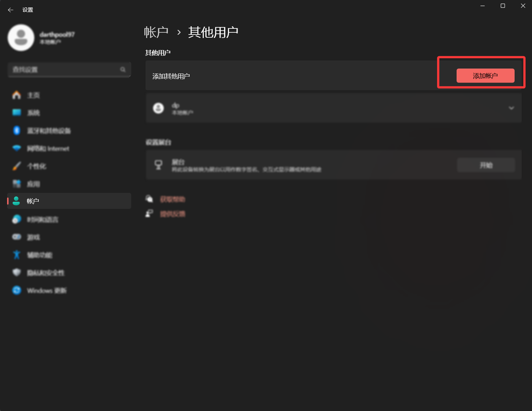This screenshot has height=411, width=532.
Task: Open 时间和语言 via the globe-clock icon
Action: 16,219
